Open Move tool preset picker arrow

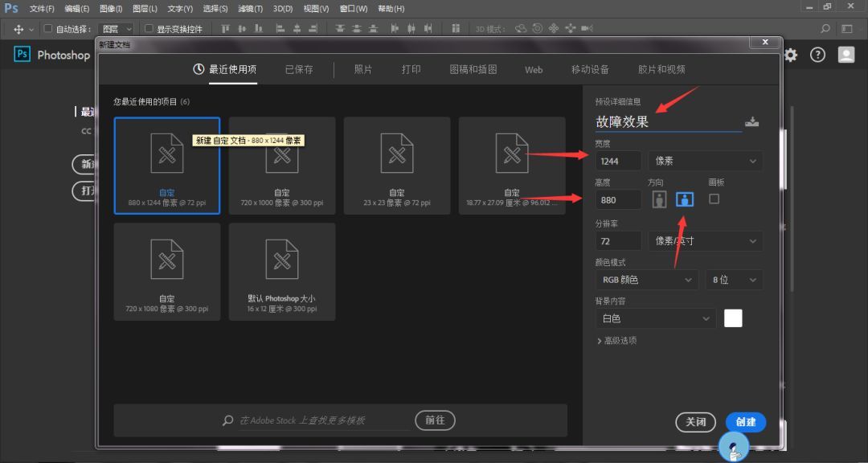31,30
